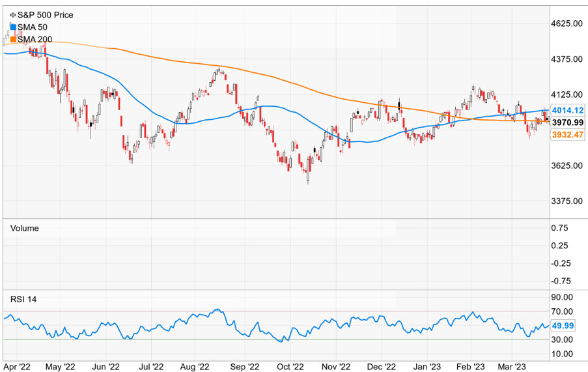Click the orange SMA 200 legend swatch

click(x=13, y=39)
